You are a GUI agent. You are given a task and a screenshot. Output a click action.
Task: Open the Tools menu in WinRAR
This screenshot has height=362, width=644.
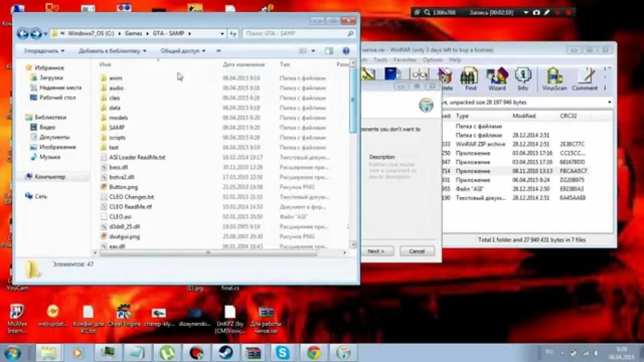(x=380, y=60)
